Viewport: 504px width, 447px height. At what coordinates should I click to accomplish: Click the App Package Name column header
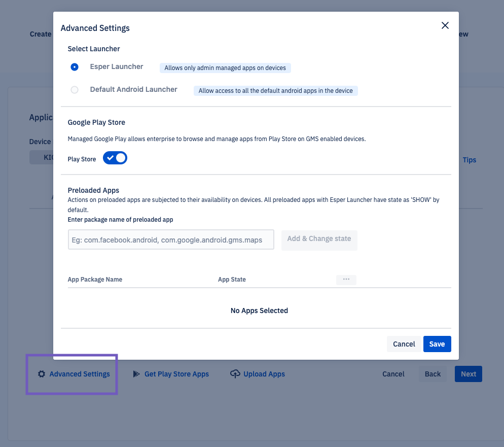coord(95,280)
